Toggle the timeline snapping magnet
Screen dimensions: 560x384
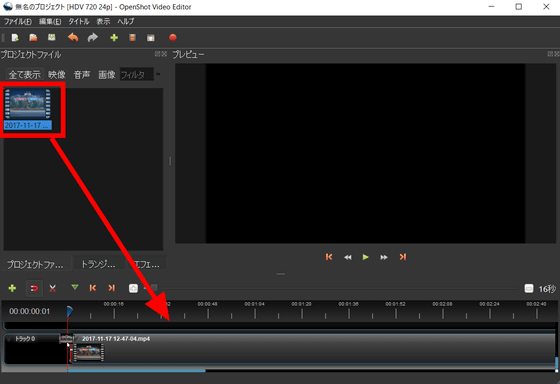click(34, 288)
